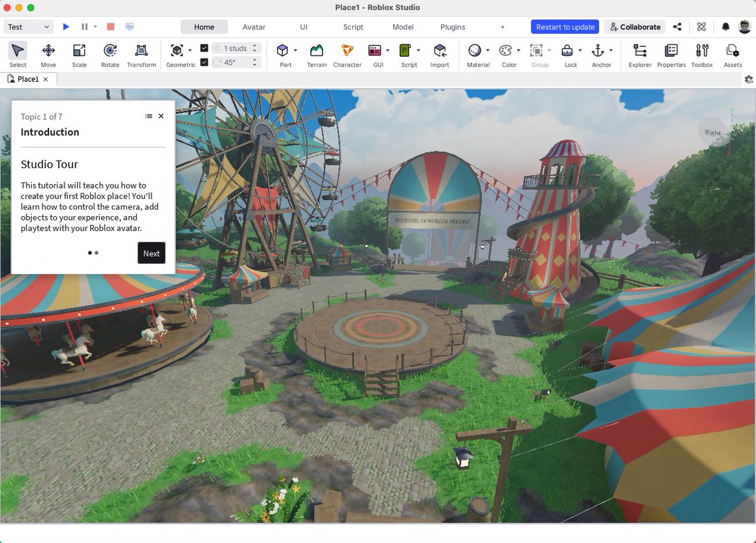Click Restart to update button
The height and width of the screenshot is (543, 756).
coord(565,27)
